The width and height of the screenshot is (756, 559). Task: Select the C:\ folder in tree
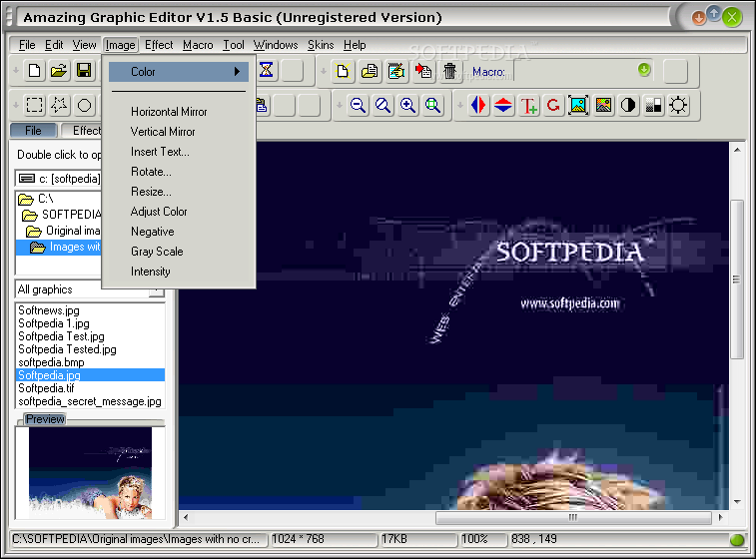tap(36, 199)
